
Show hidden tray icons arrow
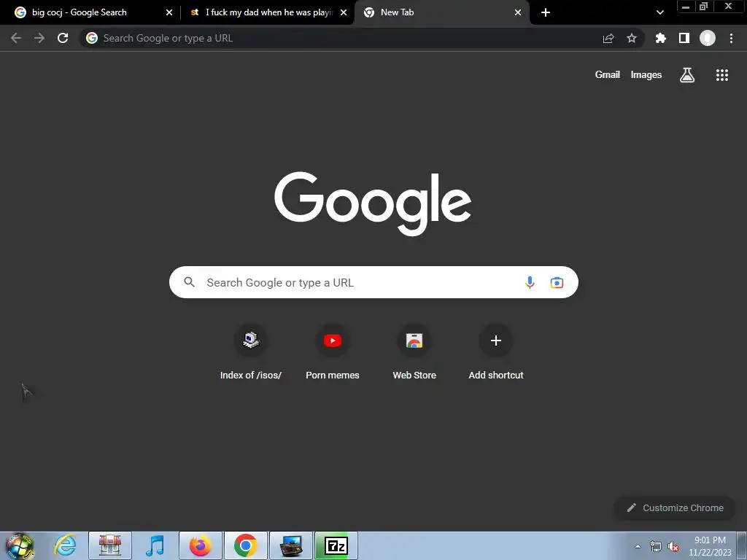(x=638, y=546)
